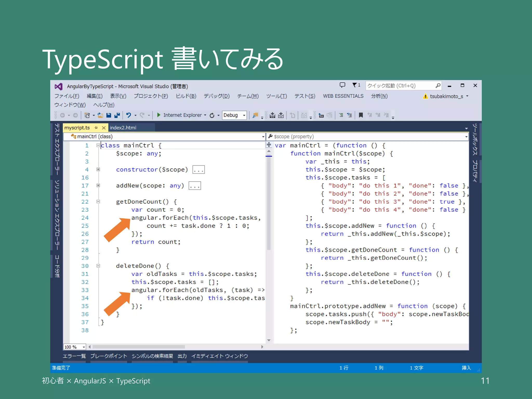
Task: Open the WEB ESSENTIALS menu
Action: tap(343, 96)
